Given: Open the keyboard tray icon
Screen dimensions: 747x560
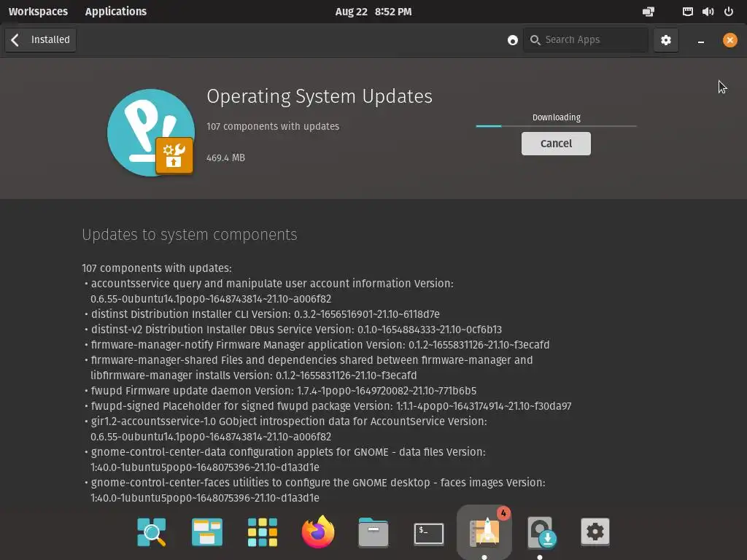Looking at the screenshot, I should [687, 12].
